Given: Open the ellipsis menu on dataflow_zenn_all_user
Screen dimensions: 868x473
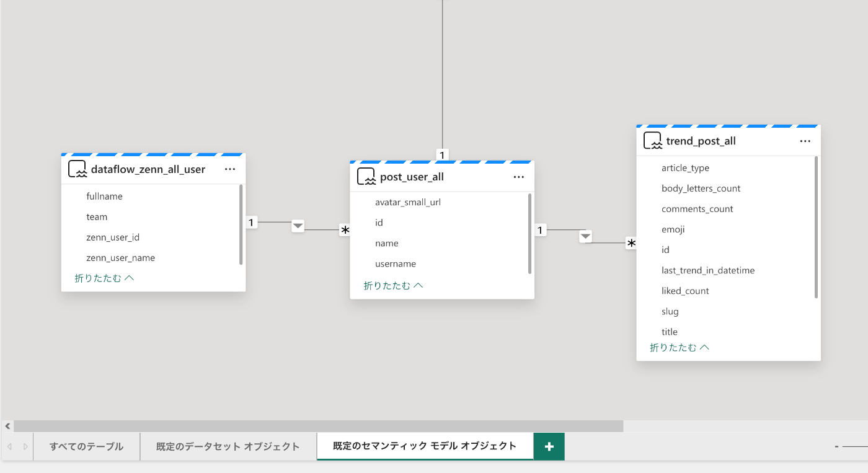Looking at the screenshot, I should click(x=230, y=169).
